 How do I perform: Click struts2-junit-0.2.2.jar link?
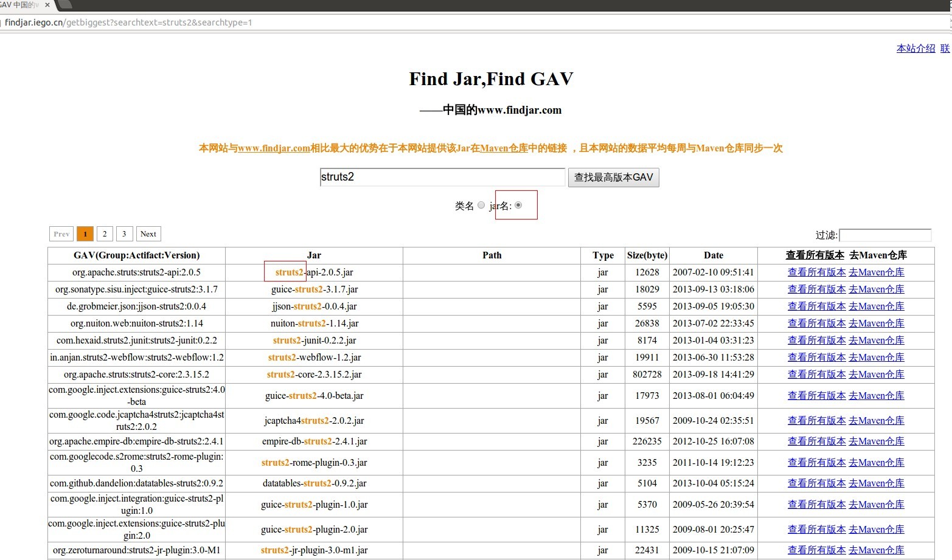pyautogui.click(x=314, y=340)
